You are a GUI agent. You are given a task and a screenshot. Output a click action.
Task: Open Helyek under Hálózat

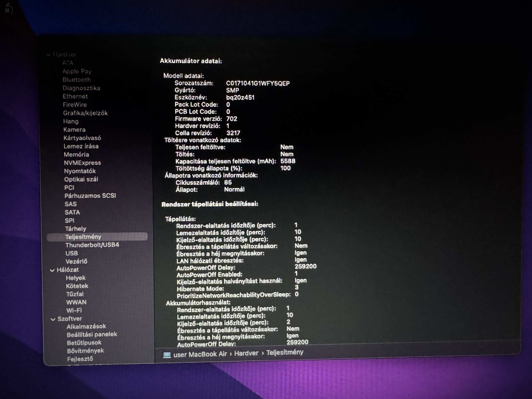(x=76, y=278)
